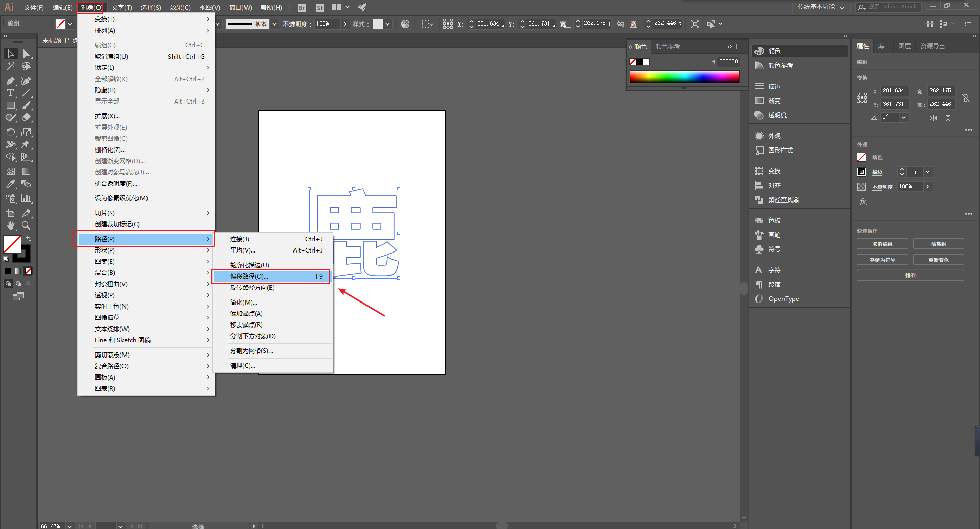The height and width of the screenshot is (529, 980).
Task: Switch paint mode to Gradient in toolbox
Action: pyautogui.click(x=18, y=271)
